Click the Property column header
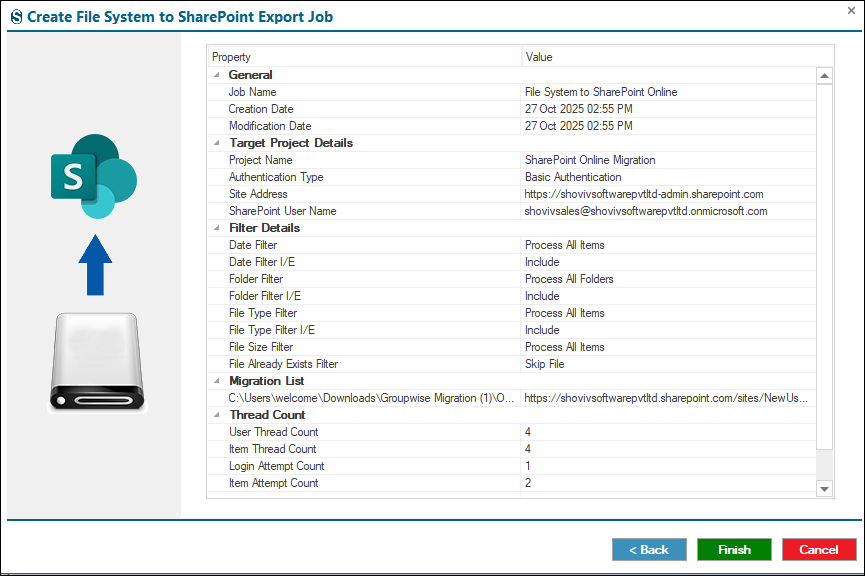This screenshot has height=576, width=865. click(365, 57)
